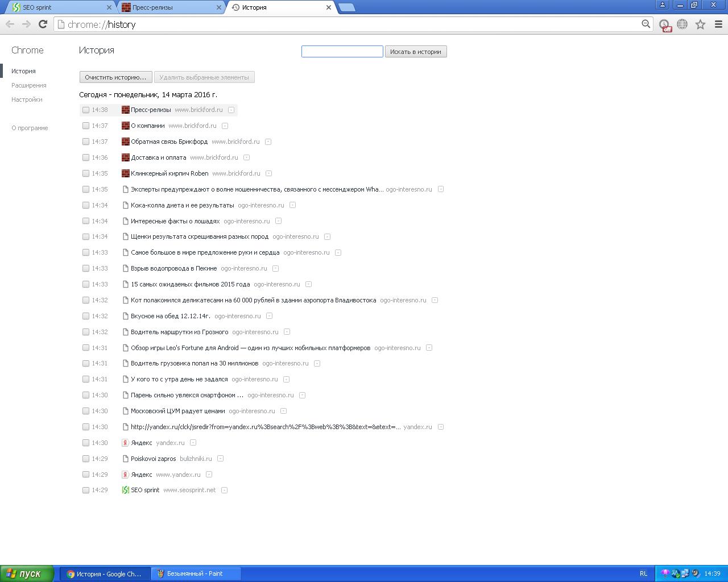This screenshot has width=728, height=582.
Task: Tick the checkbox for the 14:38 Пресс-релизы entry
Action: click(86, 110)
